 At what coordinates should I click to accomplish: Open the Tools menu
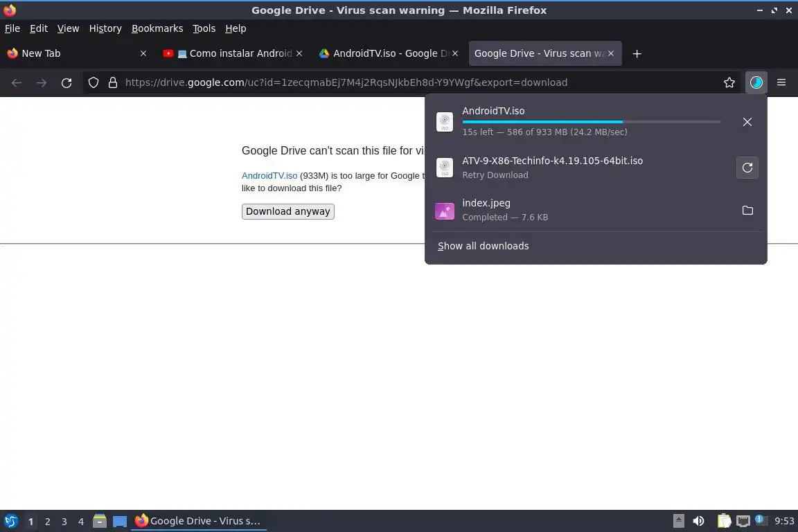pos(204,28)
